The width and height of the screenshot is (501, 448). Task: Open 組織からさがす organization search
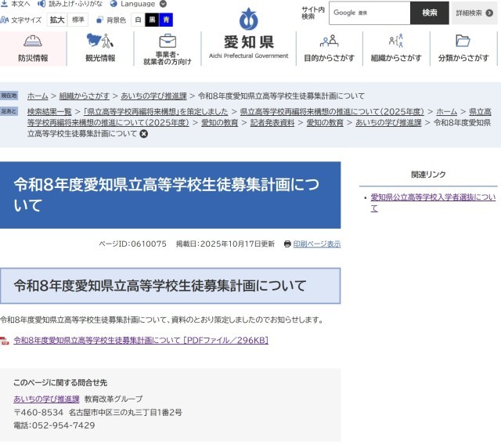tap(396, 49)
